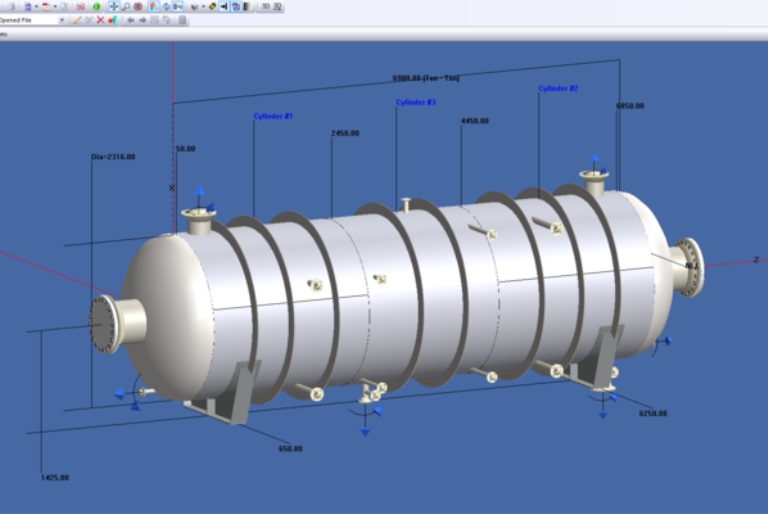This screenshot has height=514, width=768.
Task: Toggle the underlined 3D view button
Action: (x=276, y=6)
